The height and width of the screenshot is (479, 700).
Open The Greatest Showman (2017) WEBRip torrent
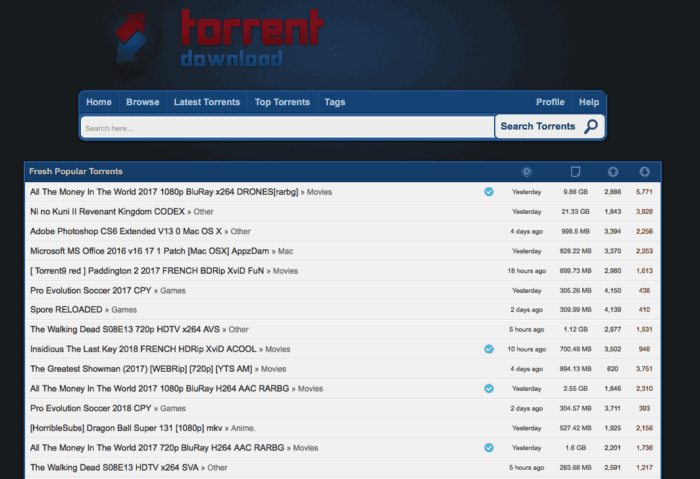141,369
